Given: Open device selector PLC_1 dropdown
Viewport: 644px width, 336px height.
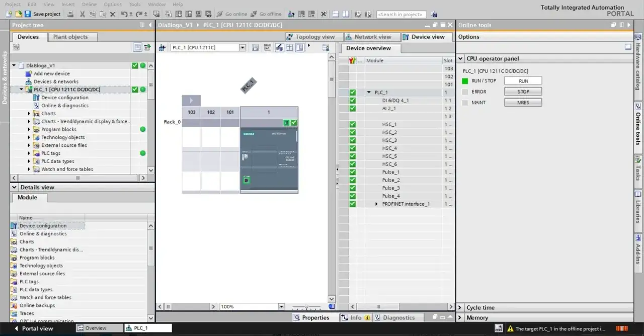Looking at the screenshot, I should [243, 47].
